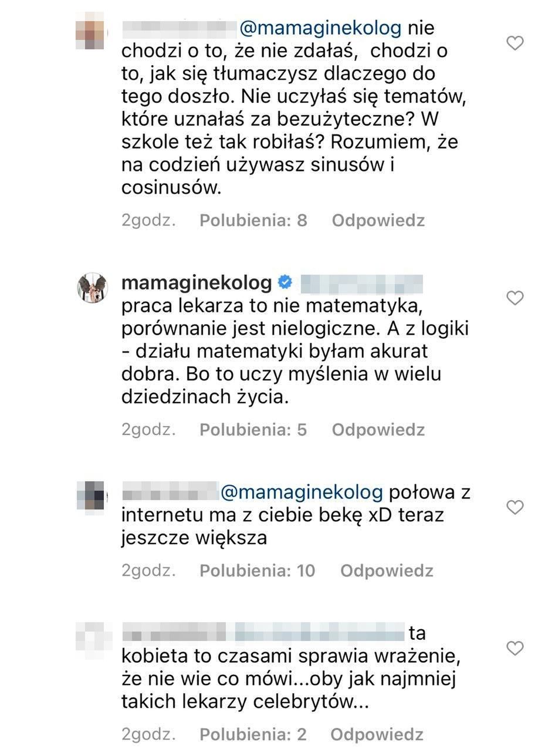The image size is (555, 756).
Task: Heart the "lekarzy celebrytów" comment
Action: (x=515, y=648)
